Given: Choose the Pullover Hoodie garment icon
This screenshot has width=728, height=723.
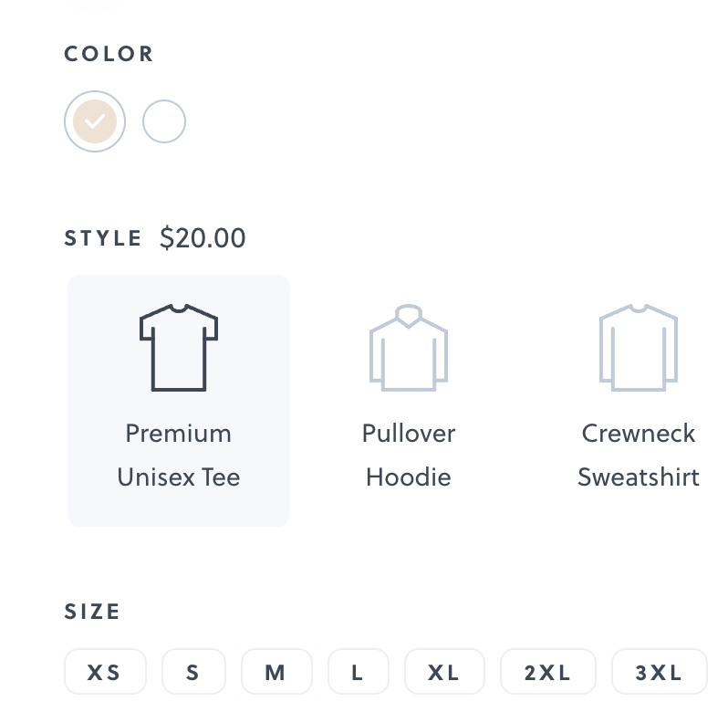Looking at the screenshot, I should click(409, 349).
